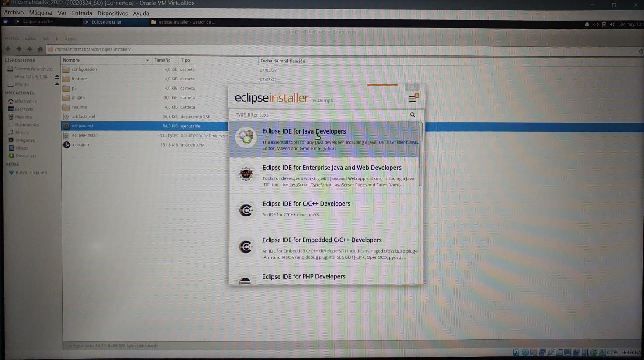Image resolution: width=644 pixels, height=360 pixels.
Task: Sort by Fecha de modificación column
Action: point(283,61)
